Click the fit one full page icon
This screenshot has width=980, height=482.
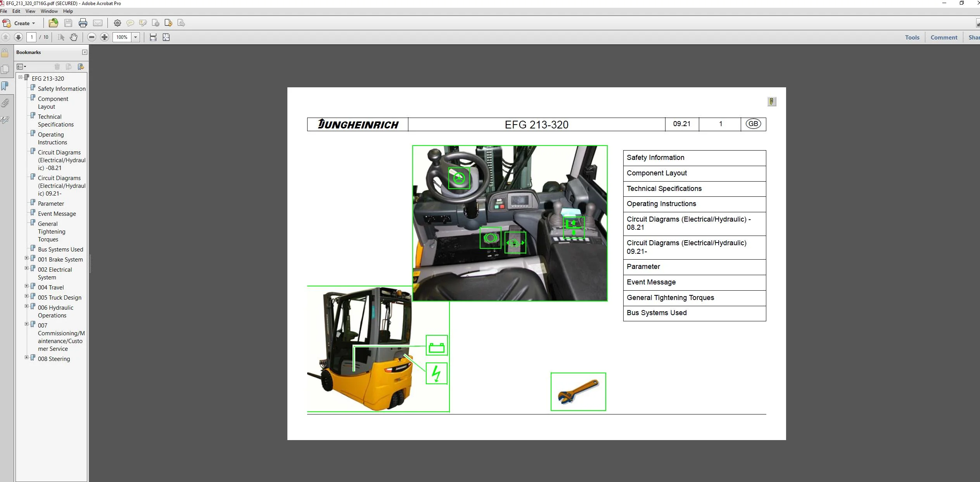click(x=166, y=37)
